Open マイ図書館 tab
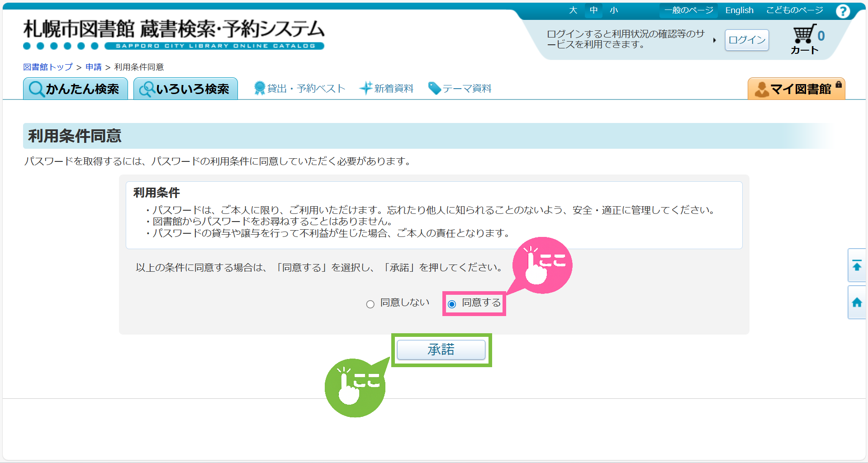The image size is (868, 463). tap(796, 89)
